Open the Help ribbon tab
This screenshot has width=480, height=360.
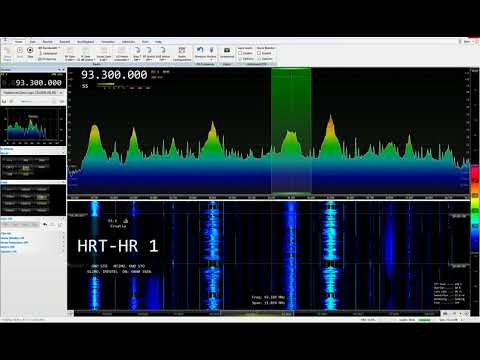pyautogui.click(x=158, y=42)
